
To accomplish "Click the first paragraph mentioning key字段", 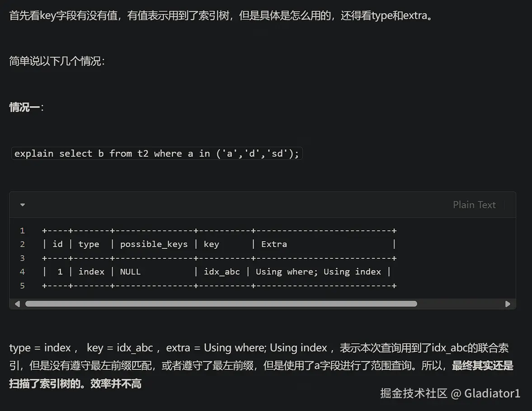I will [x=221, y=16].
